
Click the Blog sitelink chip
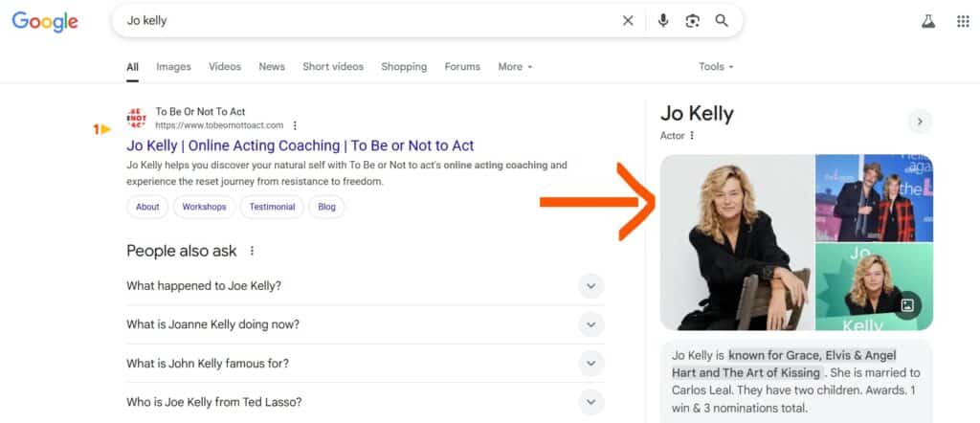pyautogui.click(x=327, y=207)
